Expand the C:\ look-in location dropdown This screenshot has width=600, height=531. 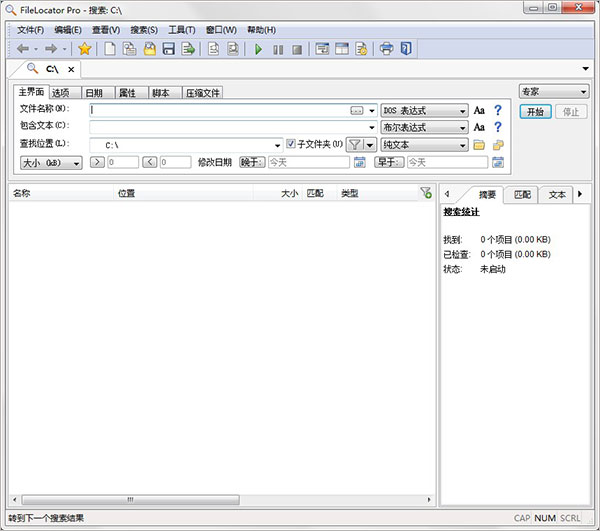277,146
